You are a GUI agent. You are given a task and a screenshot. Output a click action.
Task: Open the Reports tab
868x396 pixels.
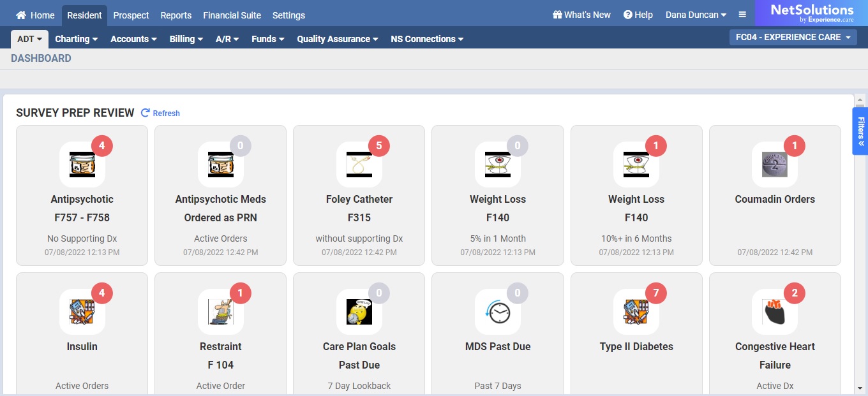(x=176, y=15)
